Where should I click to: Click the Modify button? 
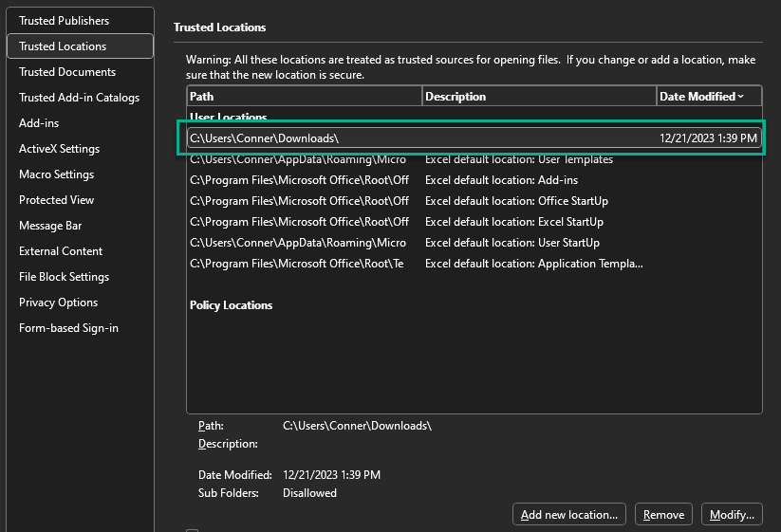(732, 515)
